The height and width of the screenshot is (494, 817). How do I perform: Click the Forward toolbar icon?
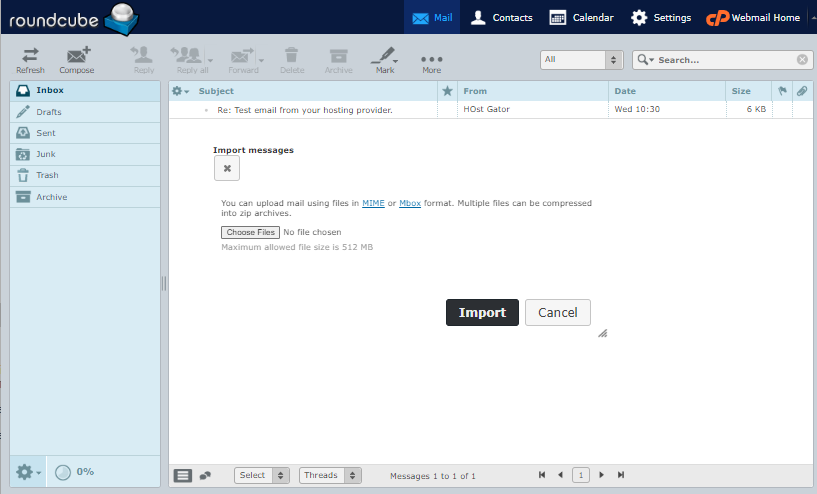point(243,60)
